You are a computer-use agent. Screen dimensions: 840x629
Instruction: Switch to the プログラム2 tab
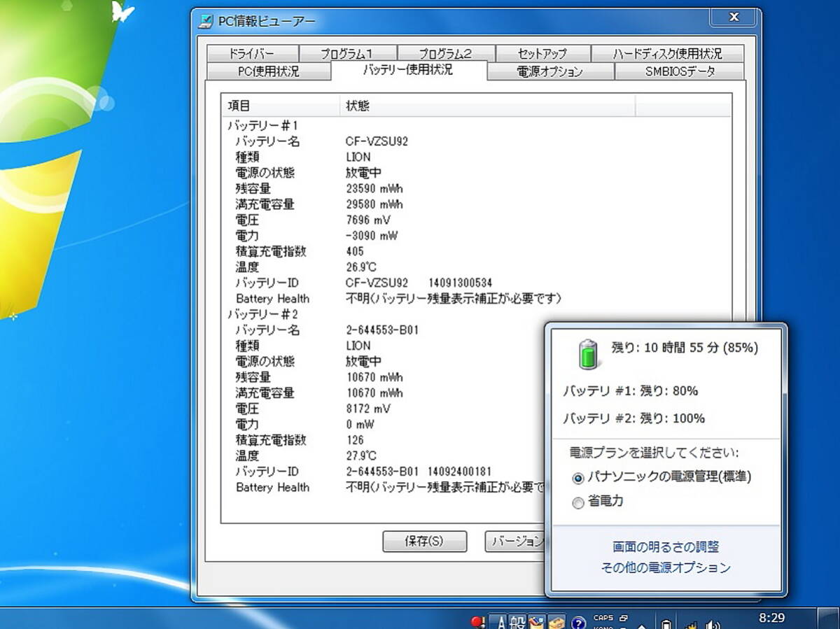click(446, 54)
